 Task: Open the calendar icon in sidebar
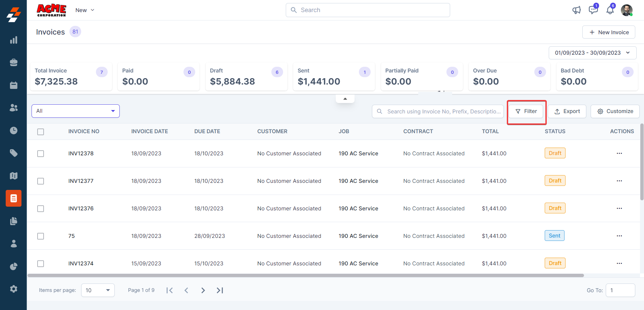[13, 85]
